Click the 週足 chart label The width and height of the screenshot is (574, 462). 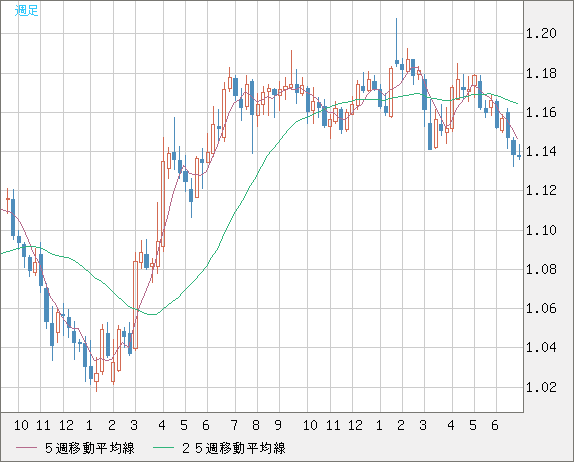[x=26, y=10]
